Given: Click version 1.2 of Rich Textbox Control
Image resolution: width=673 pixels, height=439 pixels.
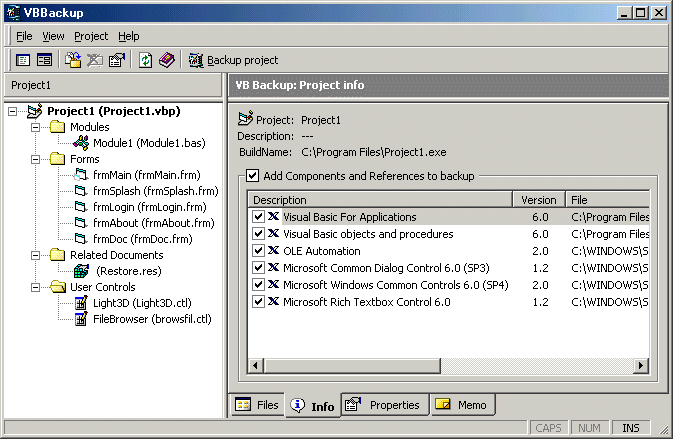Looking at the screenshot, I should tap(540, 302).
